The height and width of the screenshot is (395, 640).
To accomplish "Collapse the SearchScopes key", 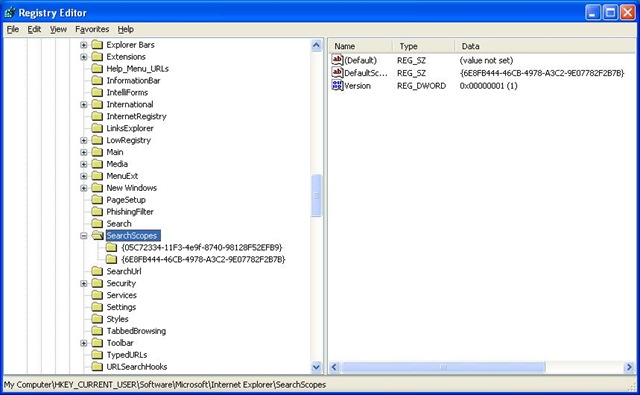I will click(84, 236).
